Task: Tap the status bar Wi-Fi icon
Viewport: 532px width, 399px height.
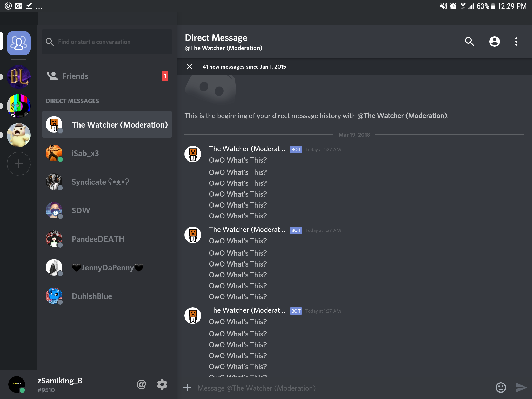Action: coord(463,6)
